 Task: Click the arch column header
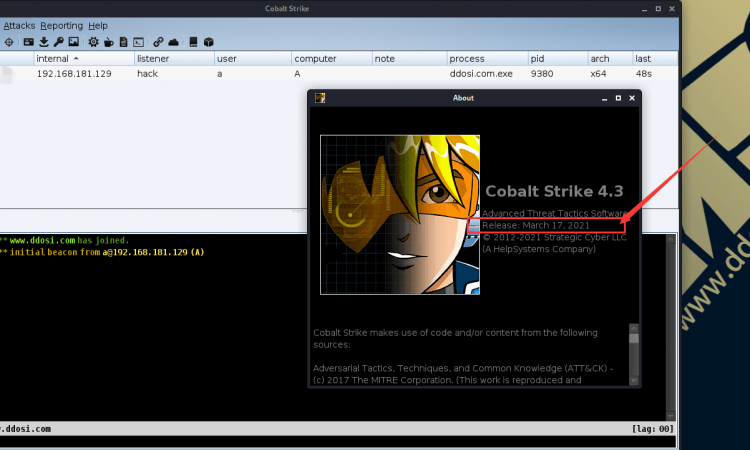(x=610, y=58)
